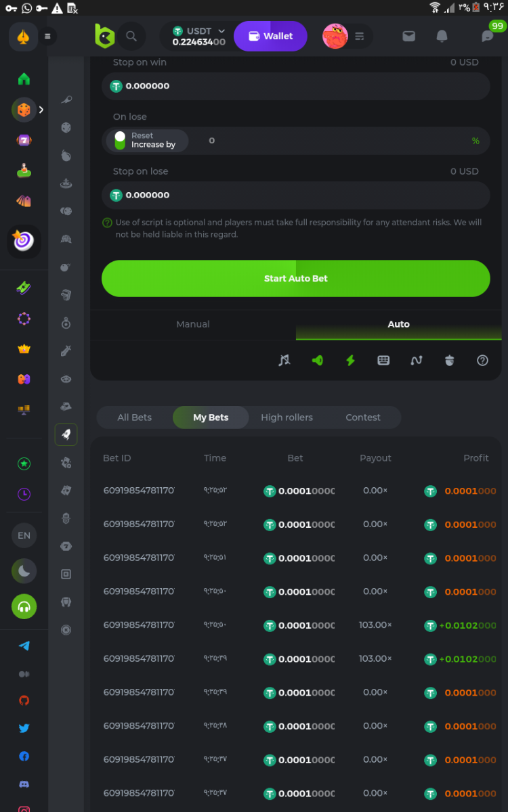508x812 pixels.
Task: Select the High rollers tab
Action: point(287,418)
